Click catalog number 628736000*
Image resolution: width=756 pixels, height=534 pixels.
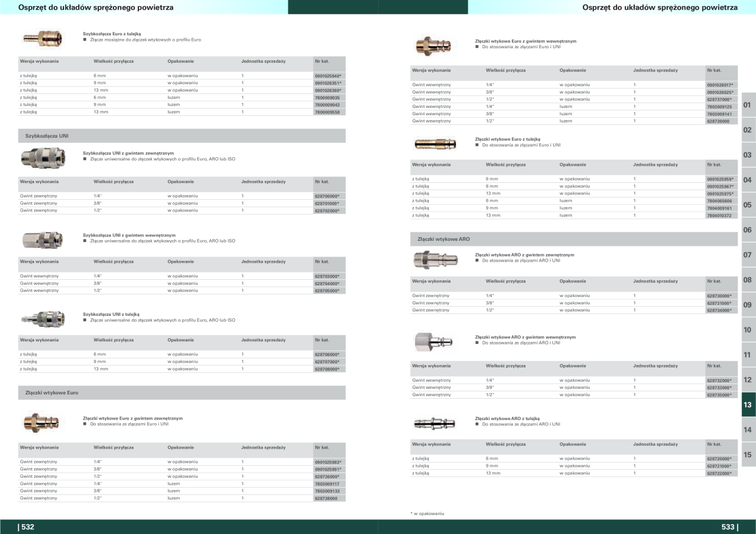pyautogui.click(x=327, y=477)
